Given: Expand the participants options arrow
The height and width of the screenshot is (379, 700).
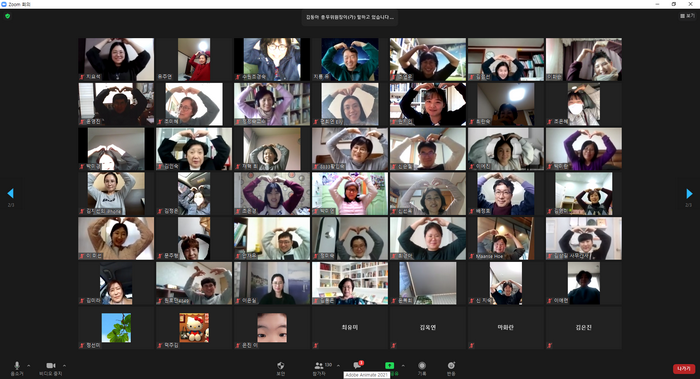Looking at the screenshot, I should (338, 366).
